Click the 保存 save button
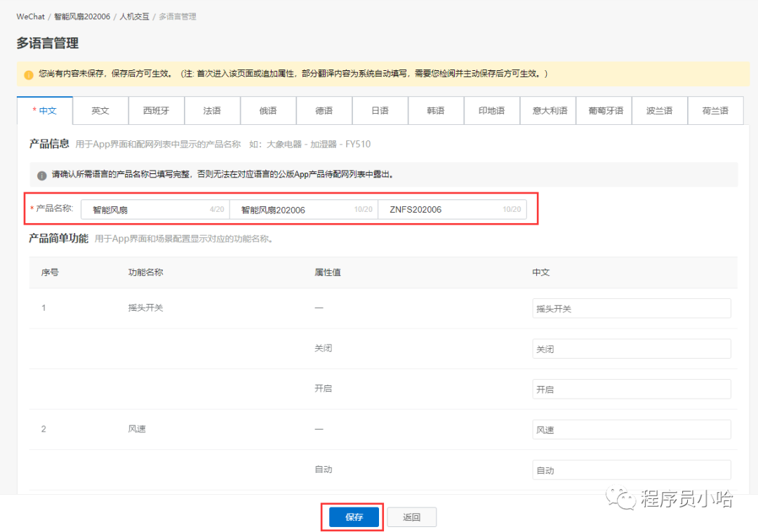The width and height of the screenshot is (758, 532). [x=354, y=517]
